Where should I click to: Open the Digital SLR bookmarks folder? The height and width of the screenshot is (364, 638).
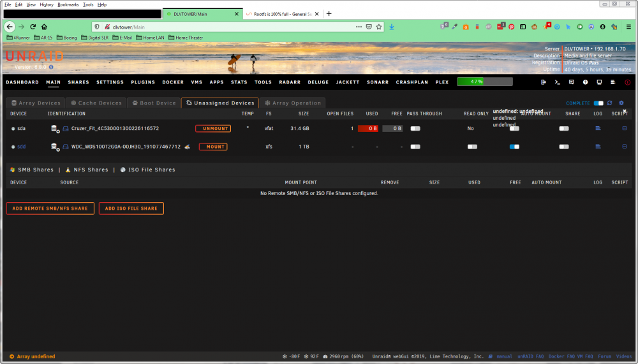[95, 38]
